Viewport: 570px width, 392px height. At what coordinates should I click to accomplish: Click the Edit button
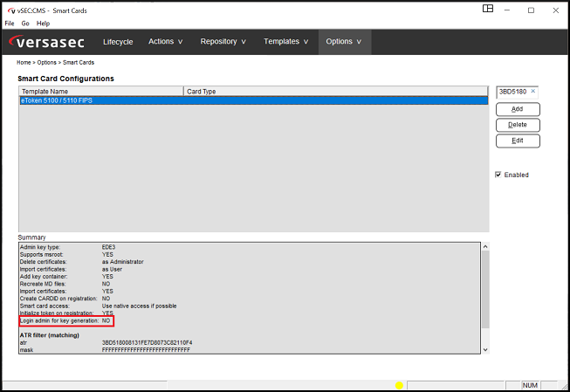click(518, 141)
